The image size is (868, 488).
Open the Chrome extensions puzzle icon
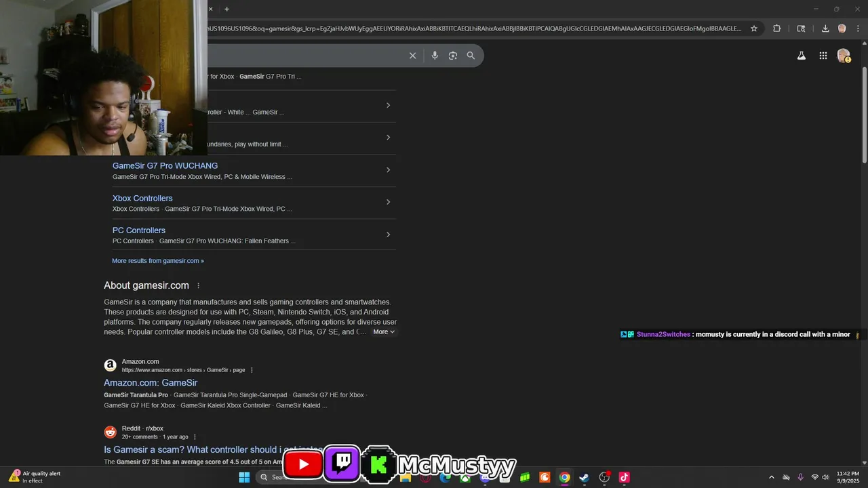click(777, 28)
